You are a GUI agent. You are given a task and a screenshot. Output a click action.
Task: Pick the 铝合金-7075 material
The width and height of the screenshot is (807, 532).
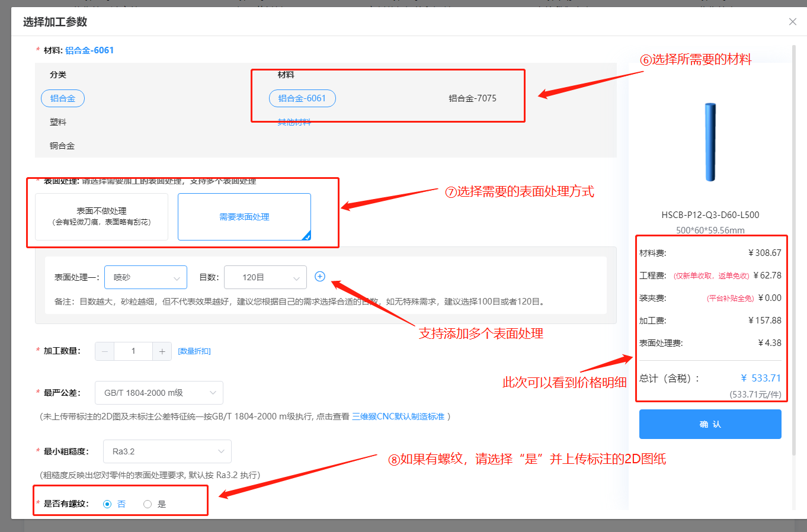(472, 98)
